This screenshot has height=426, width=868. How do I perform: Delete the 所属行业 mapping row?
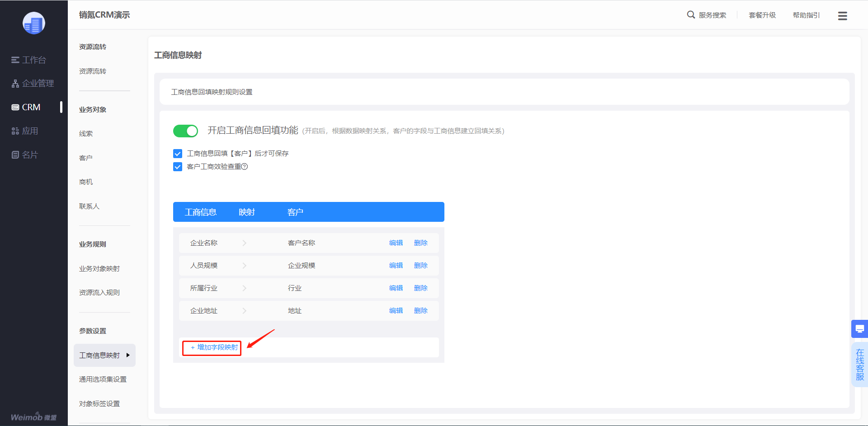pyautogui.click(x=421, y=288)
